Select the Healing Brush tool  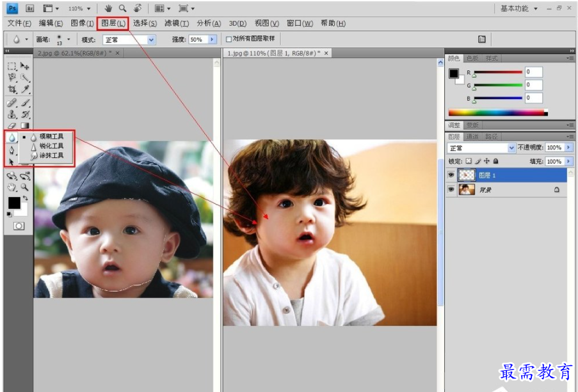12,102
